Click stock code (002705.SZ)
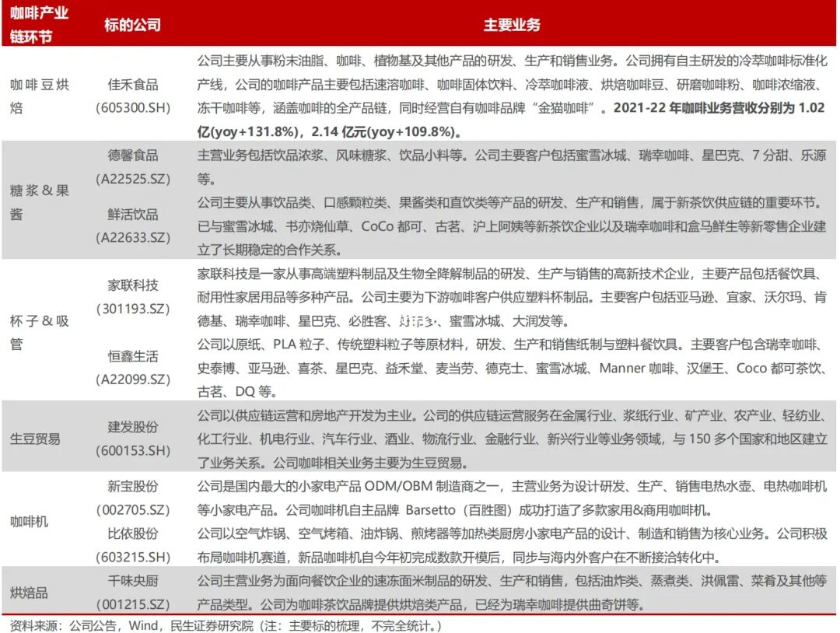The width and height of the screenshot is (840, 633). pos(133,509)
